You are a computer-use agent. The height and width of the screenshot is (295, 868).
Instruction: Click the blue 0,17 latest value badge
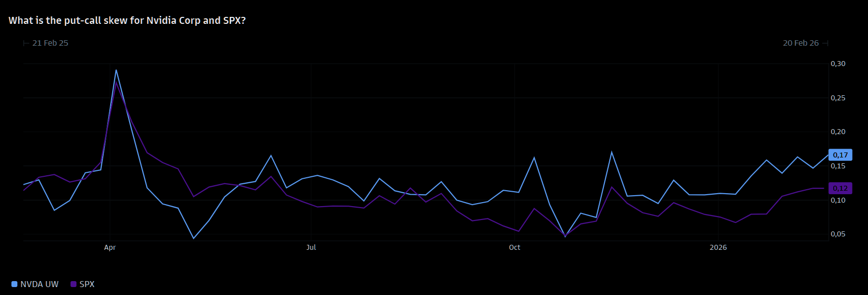[x=840, y=155]
